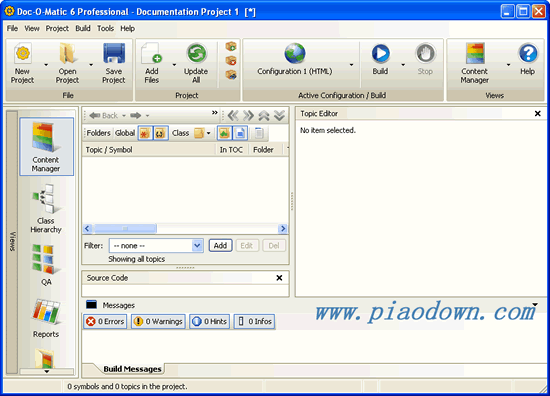
Task: Open the Project menu
Action: [x=57, y=28]
